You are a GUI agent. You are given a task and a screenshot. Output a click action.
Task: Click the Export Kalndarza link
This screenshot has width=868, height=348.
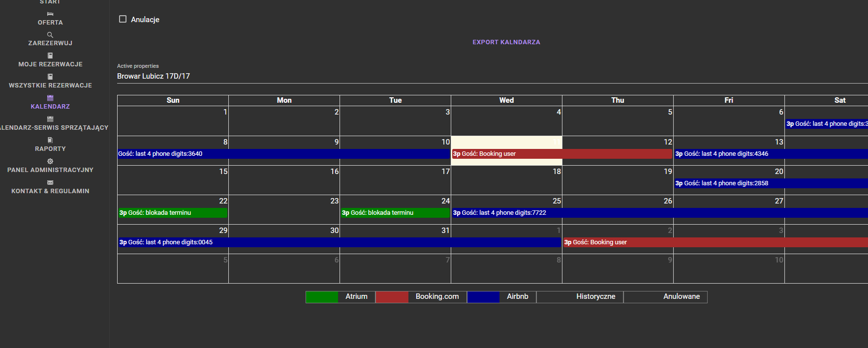(506, 42)
